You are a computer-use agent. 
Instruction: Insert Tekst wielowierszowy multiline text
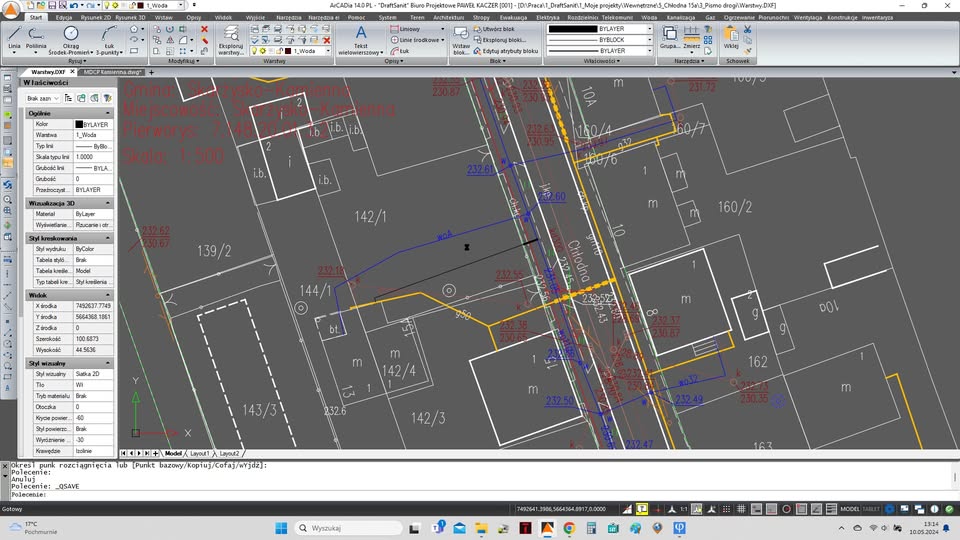coord(361,40)
